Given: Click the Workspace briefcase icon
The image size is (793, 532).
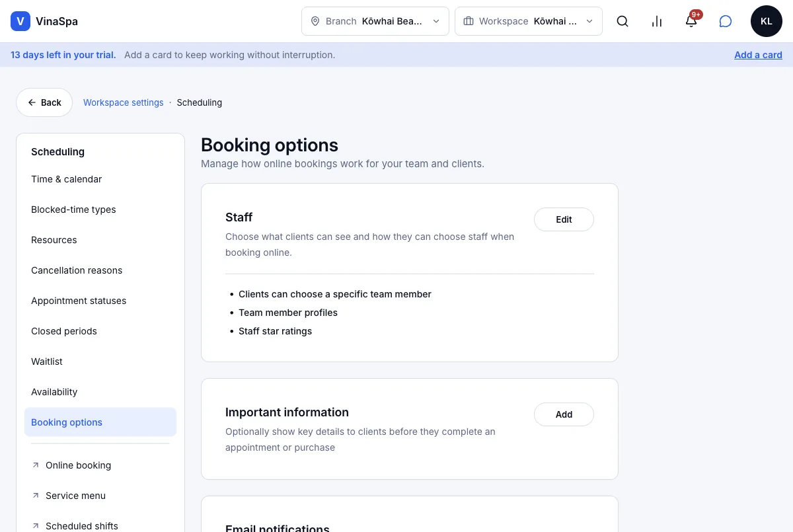Looking at the screenshot, I should 469,21.
